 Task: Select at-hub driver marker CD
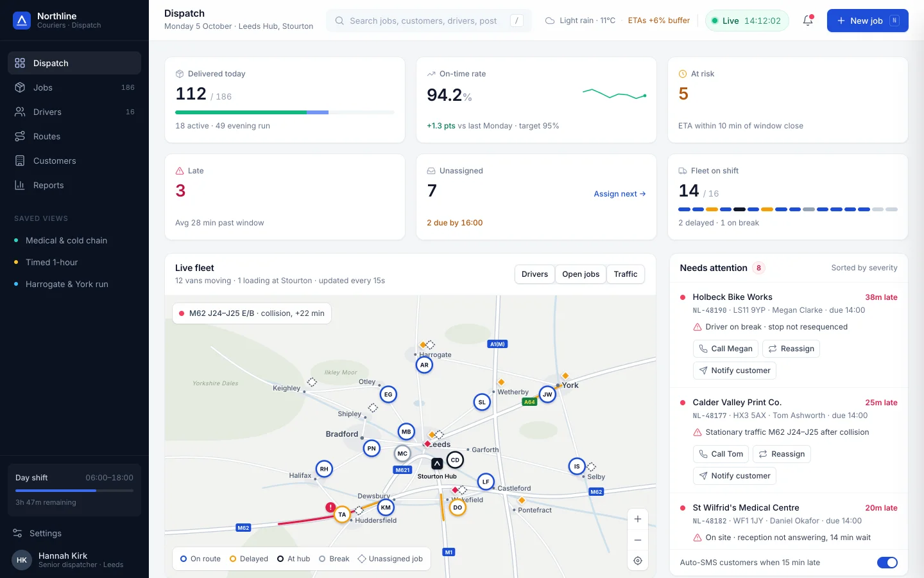[455, 460]
